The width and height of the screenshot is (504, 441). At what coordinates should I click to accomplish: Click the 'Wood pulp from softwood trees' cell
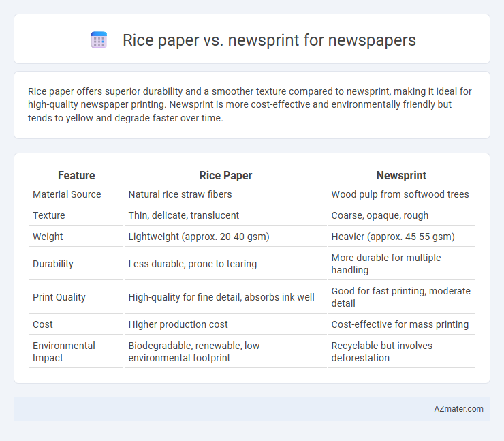400,194
